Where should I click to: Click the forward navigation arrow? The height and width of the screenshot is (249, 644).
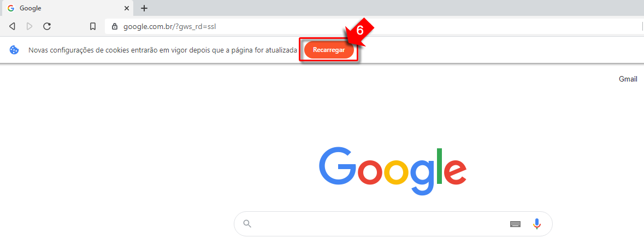coord(29,26)
